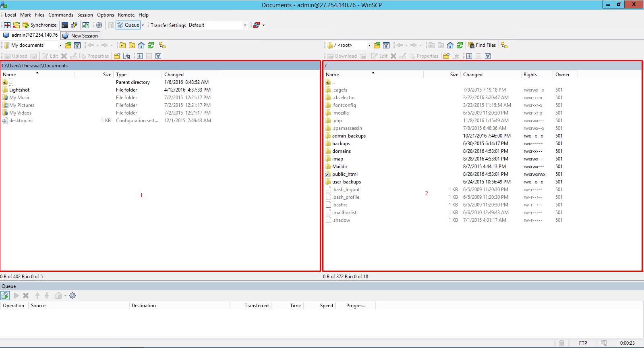Click the encryption lock status bar icon
644x348 pixels.
(561, 343)
